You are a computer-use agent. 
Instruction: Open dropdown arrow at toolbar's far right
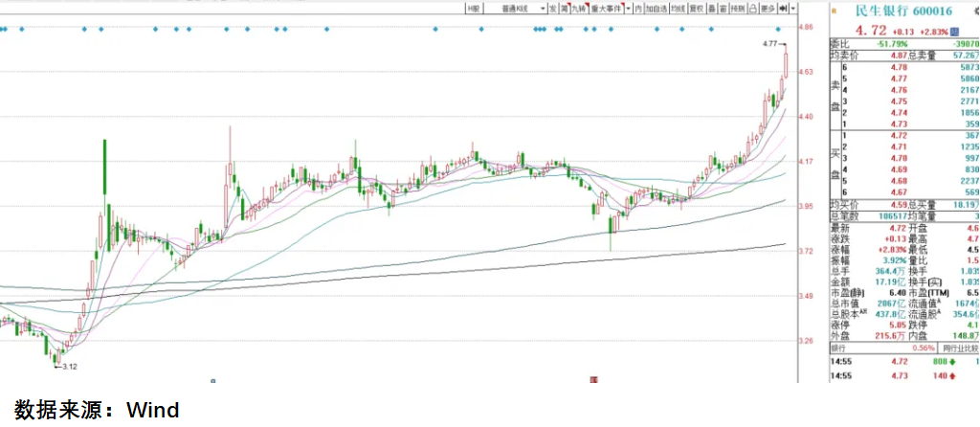(x=793, y=9)
